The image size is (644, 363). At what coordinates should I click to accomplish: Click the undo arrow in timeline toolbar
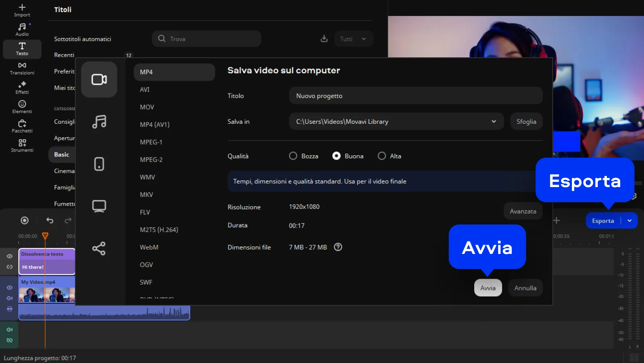(50, 221)
